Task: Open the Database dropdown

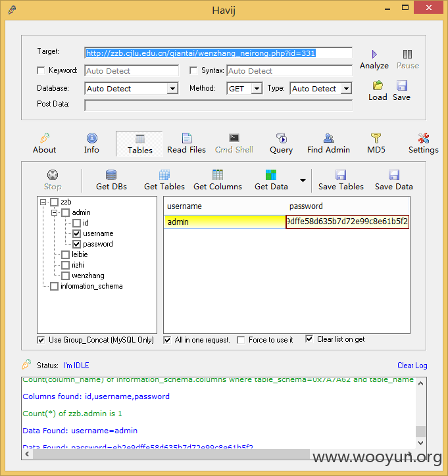Action: click(172, 89)
